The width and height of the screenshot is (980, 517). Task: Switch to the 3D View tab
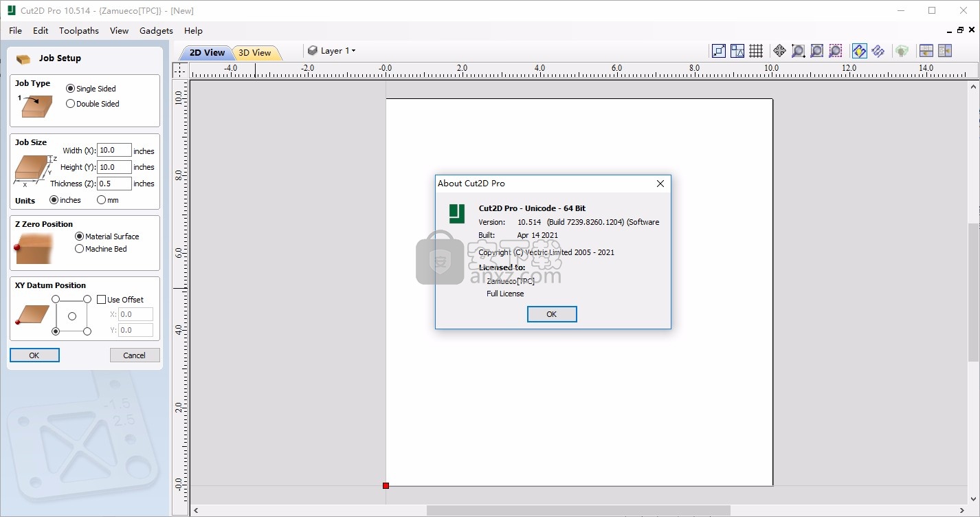click(x=255, y=52)
